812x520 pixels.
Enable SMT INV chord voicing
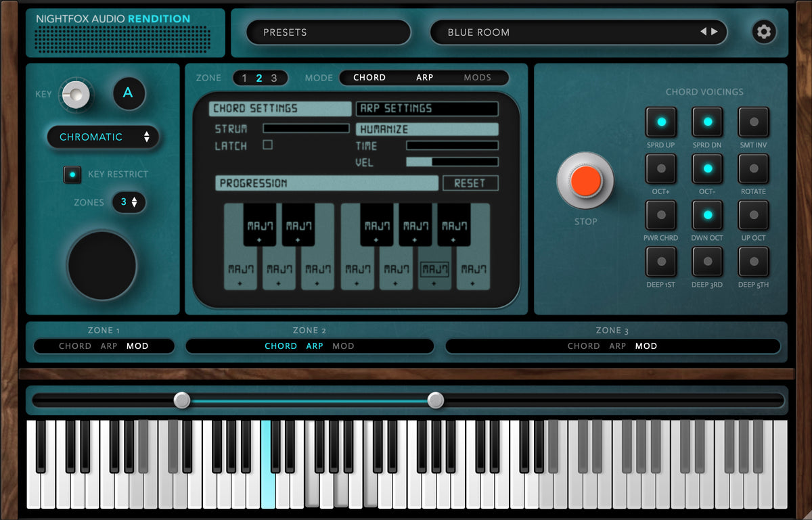(754, 122)
